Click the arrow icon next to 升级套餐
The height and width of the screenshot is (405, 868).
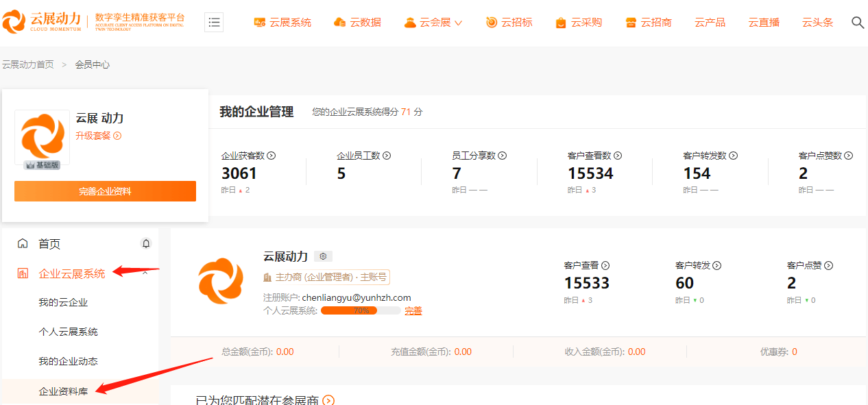point(117,136)
